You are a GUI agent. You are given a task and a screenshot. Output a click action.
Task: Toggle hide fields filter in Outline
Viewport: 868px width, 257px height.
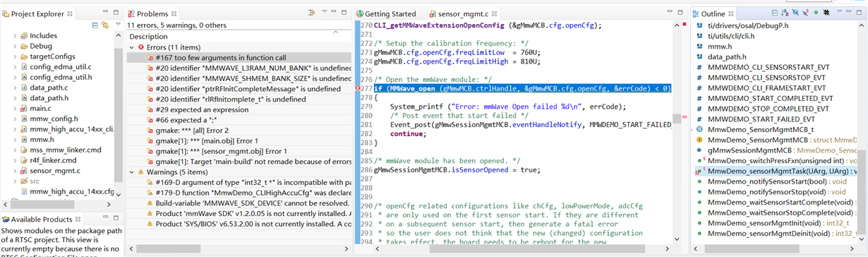pyautogui.click(x=795, y=13)
